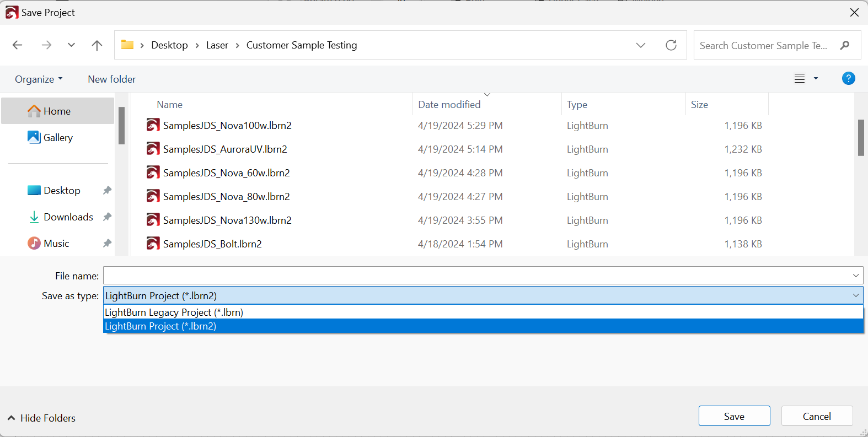Viewport: 868px width, 437px height.
Task: Expand the File name dropdown arrow
Action: click(x=856, y=276)
